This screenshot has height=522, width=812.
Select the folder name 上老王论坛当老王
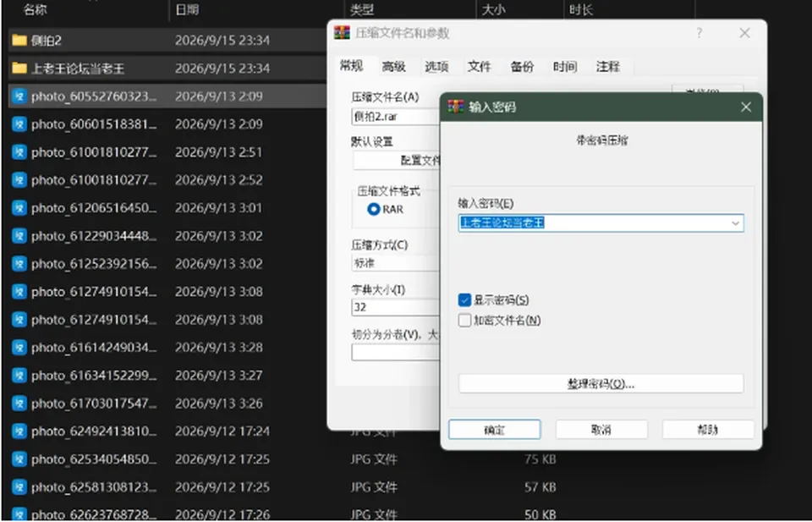(x=78, y=69)
